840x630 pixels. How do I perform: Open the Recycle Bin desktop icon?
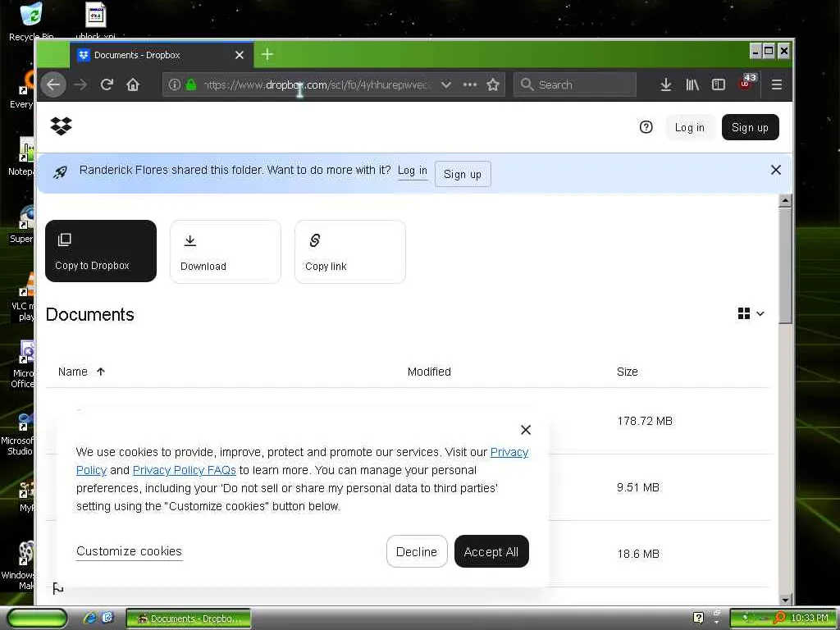(31, 21)
